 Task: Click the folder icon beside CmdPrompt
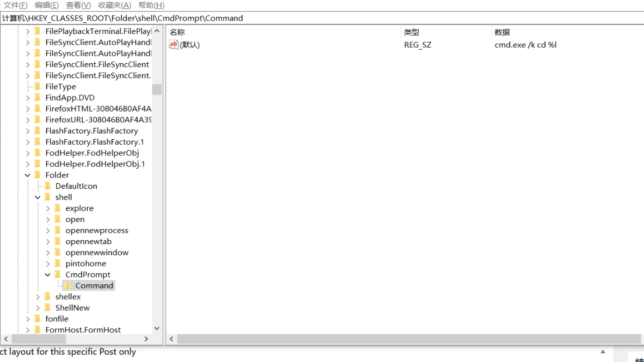[58, 274]
